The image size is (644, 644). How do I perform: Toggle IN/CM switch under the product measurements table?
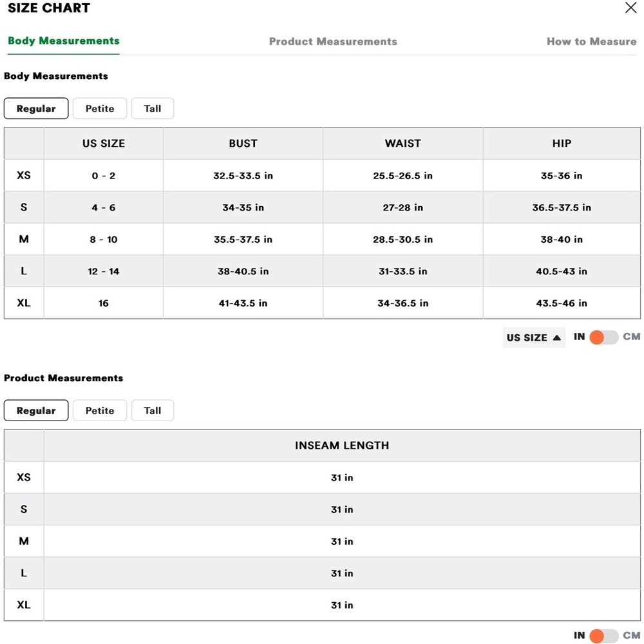(603, 636)
